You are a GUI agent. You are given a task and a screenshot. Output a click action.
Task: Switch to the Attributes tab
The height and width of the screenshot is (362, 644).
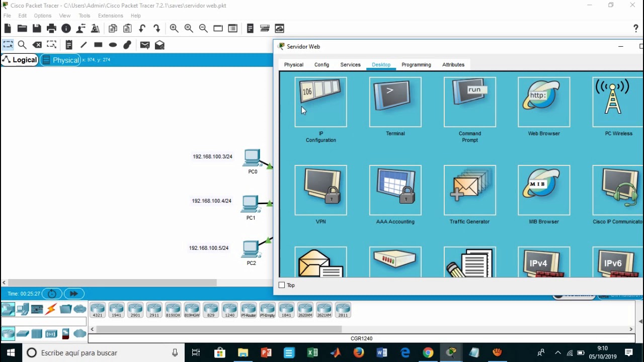tap(453, 64)
